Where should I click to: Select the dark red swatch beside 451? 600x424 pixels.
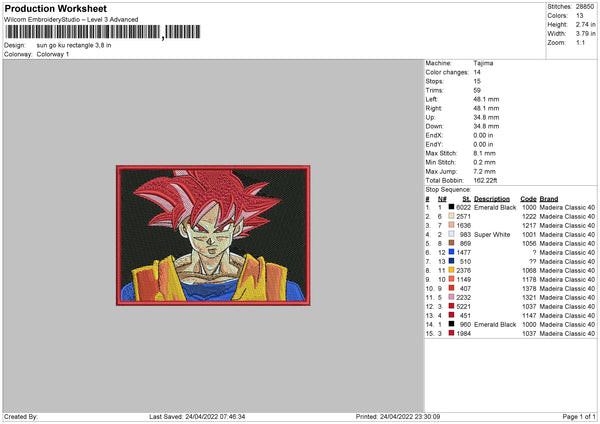pos(451,315)
